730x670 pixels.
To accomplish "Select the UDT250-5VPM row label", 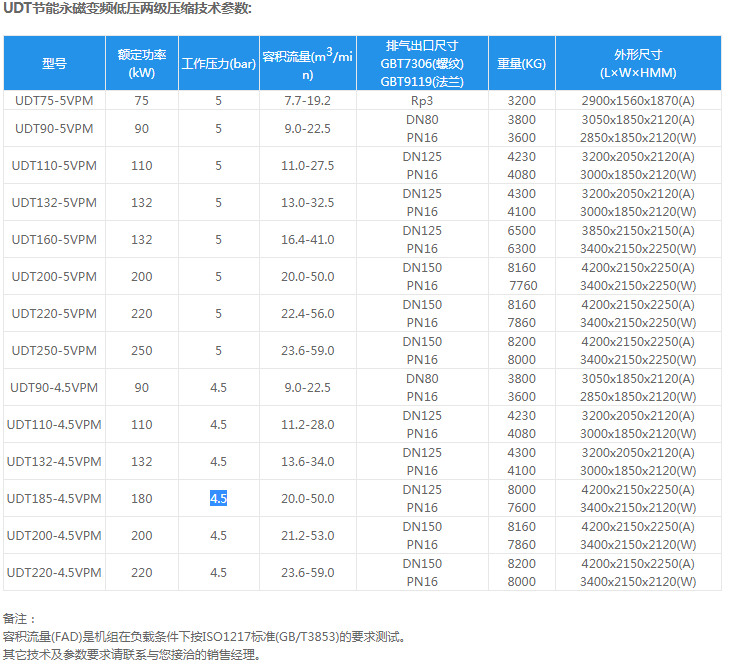I will point(54,350).
